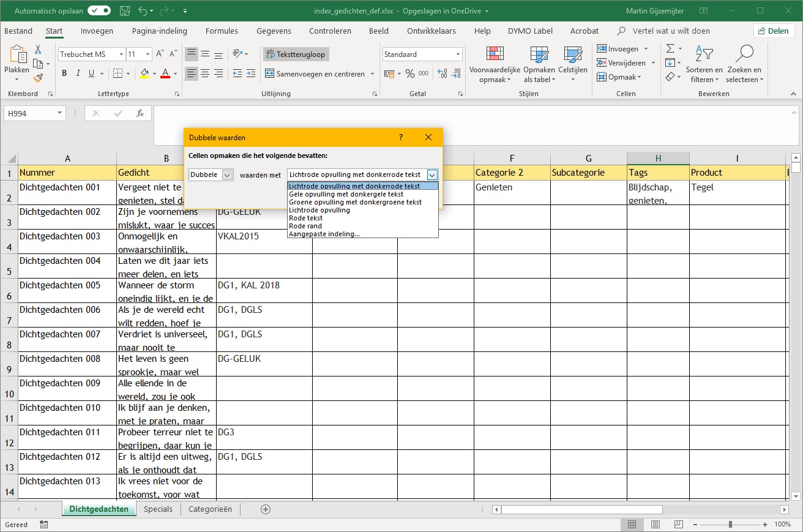Toggle the Automatisch opslaan switch
803x532 pixels.
pyautogui.click(x=99, y=10)
